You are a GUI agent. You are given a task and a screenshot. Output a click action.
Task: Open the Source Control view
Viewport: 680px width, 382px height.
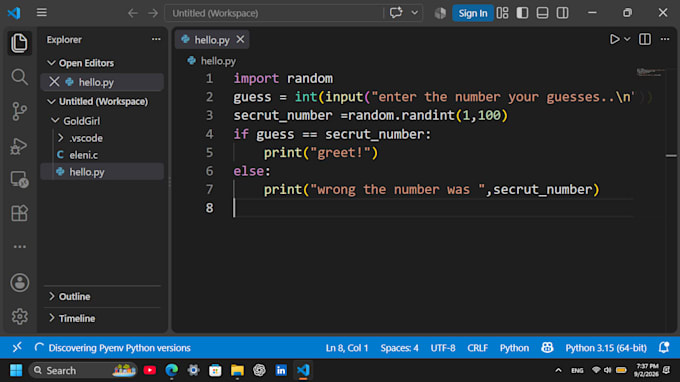coord(19,111)
